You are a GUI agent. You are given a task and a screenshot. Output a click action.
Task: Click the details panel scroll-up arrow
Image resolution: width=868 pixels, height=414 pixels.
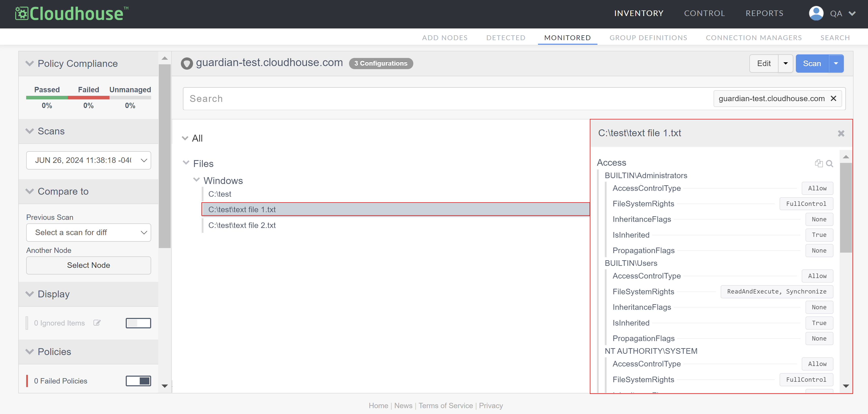[x=846, y=157]
